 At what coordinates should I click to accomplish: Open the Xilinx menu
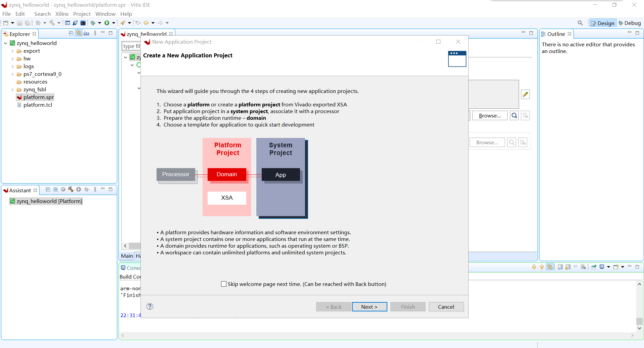[62, 14]
